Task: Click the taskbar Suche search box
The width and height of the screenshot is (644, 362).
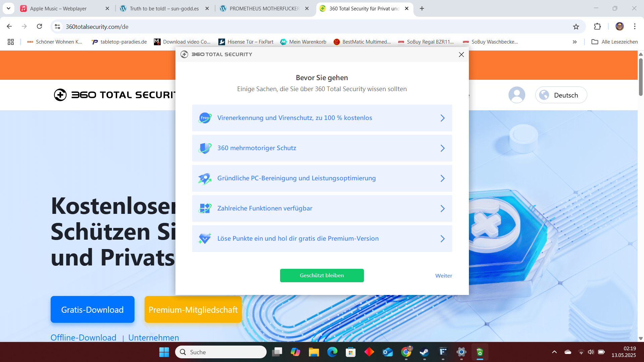Action: pyautogui.click(x=221, y=352)
